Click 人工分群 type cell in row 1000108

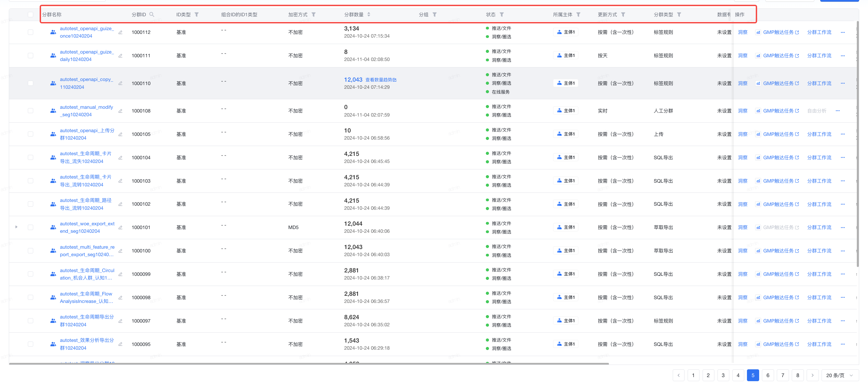click(x=664, y=111)
